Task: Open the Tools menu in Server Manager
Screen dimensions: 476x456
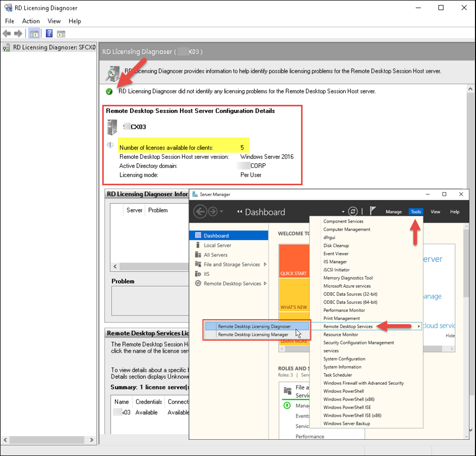Action: tap(416, 212)
